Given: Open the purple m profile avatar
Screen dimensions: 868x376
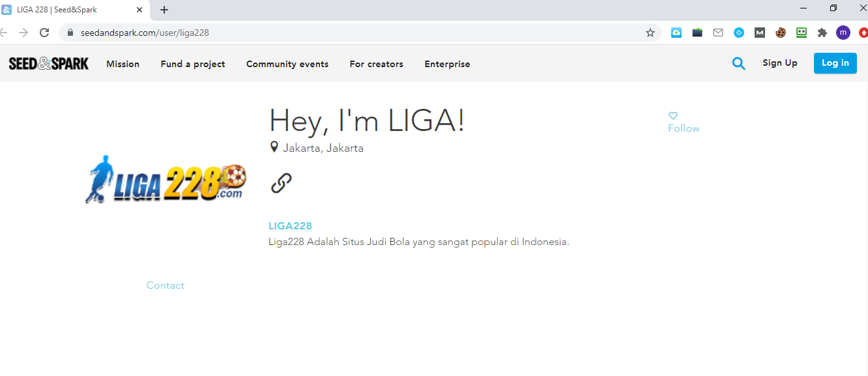Looking at the screenshot, I should (843, 33).
